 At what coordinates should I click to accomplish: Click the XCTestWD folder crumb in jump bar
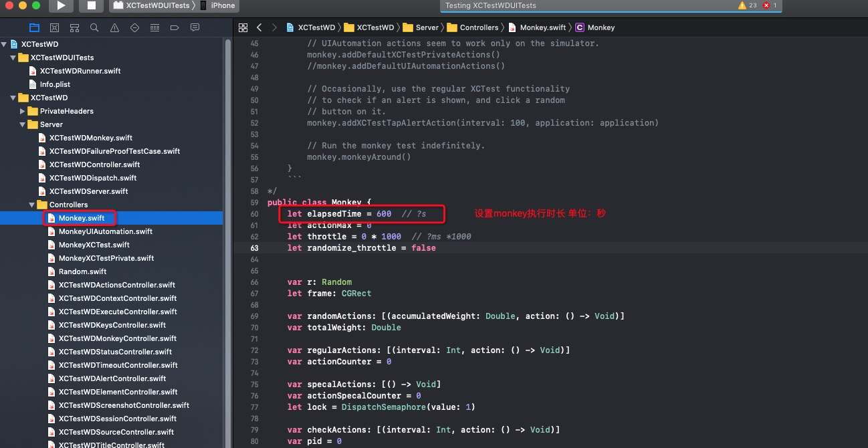[x=369, y=27]
